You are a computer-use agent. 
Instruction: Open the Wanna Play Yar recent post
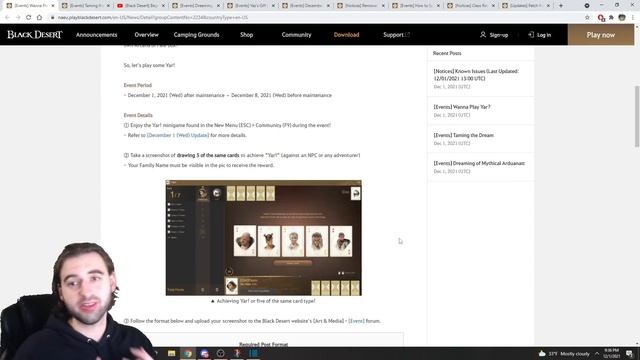click(462, 107)
